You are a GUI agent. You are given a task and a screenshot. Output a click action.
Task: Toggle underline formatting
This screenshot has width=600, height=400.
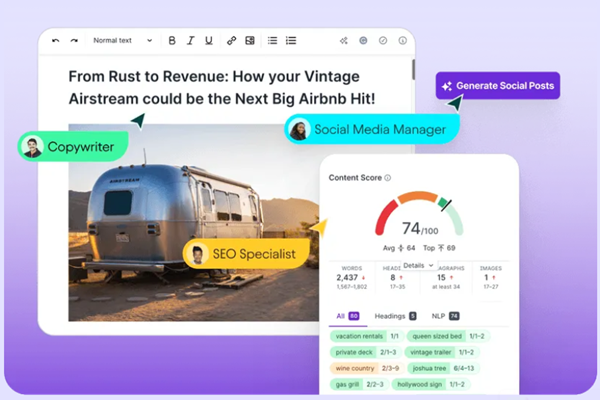209,41
